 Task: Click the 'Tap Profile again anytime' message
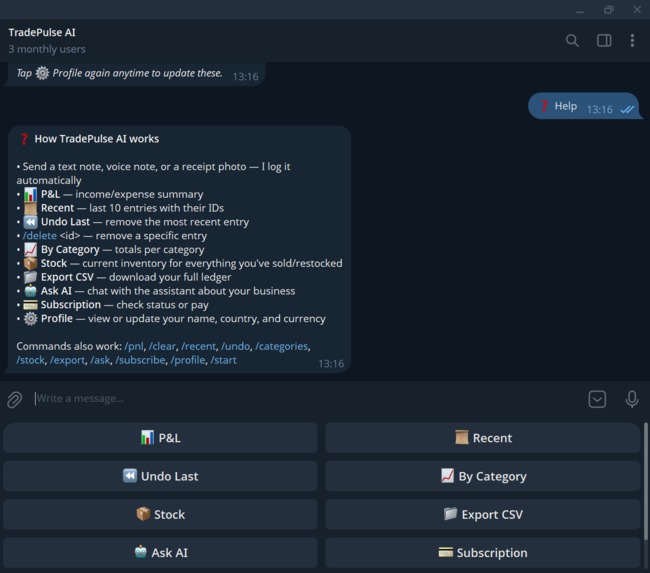134,74
